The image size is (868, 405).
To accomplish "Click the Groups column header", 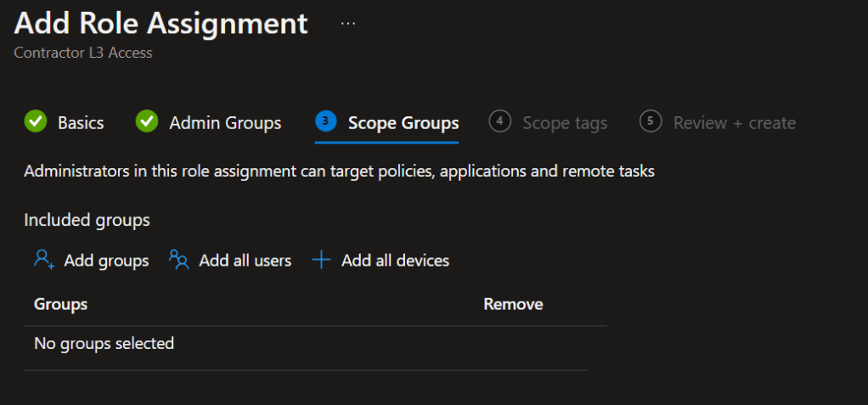I will (x=60, y=304).
